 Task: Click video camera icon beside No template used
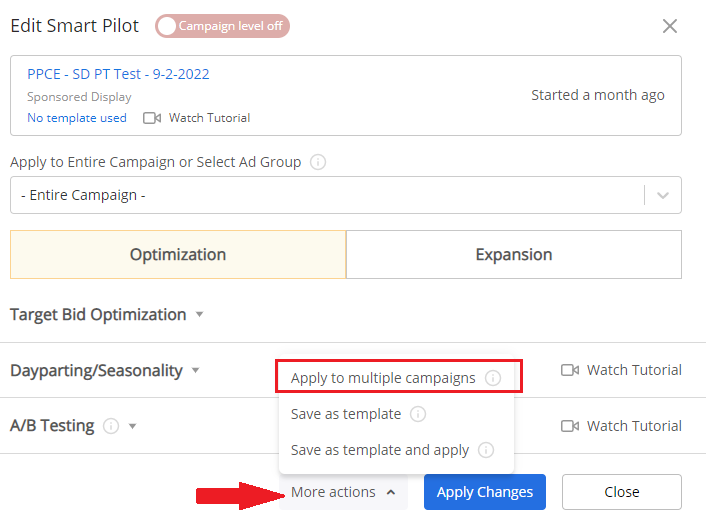(x=152, y=118)
